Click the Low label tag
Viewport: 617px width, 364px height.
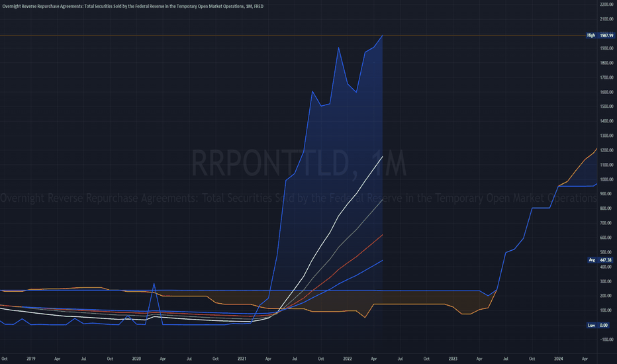pos(591,326)
